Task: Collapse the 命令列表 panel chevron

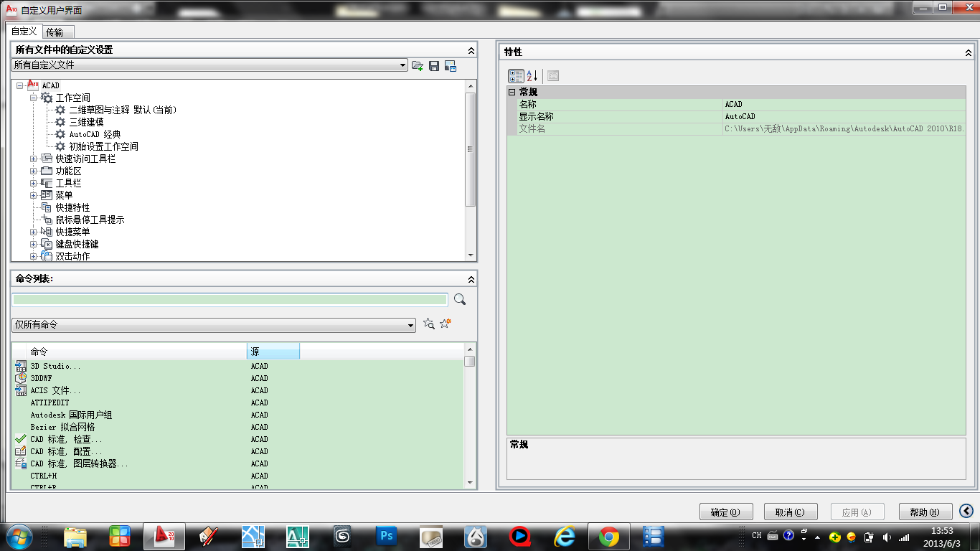Action: coord(471,279)
